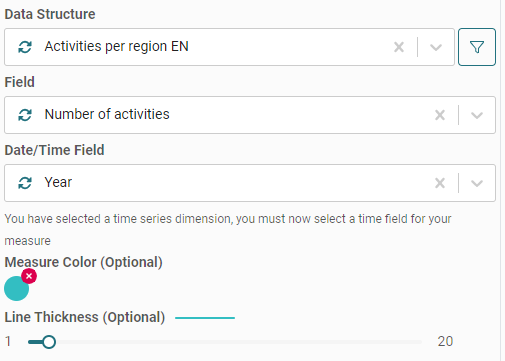Viewport: 505px width, 361px height.
Task: Open the teal measure color swatch
Action: coord(16,289)
